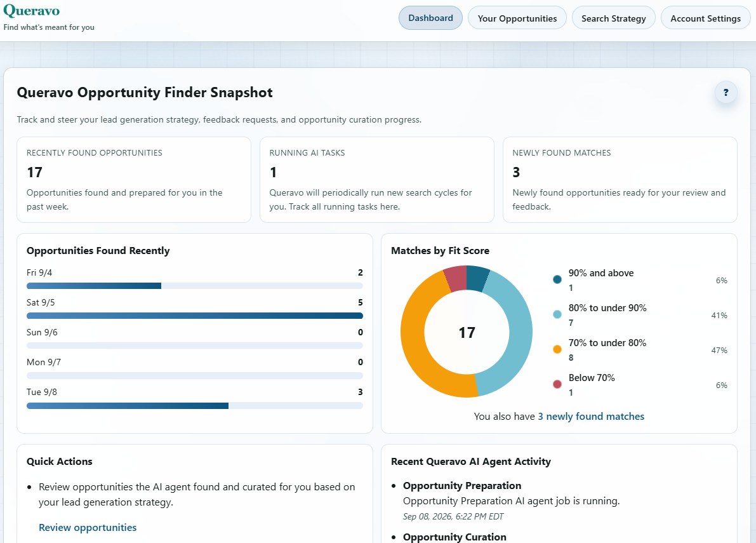
Task: Open the Running AI Tasks card
Action: (x=376, y=180)
